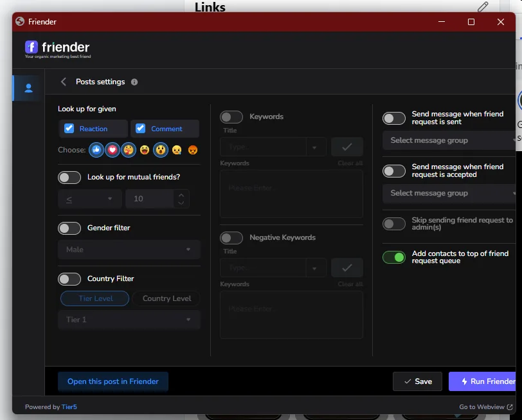Viewport: 522px width, 420px height.
Task: Turn on Country Filter toggle
Action: click(x=69, y=279)
